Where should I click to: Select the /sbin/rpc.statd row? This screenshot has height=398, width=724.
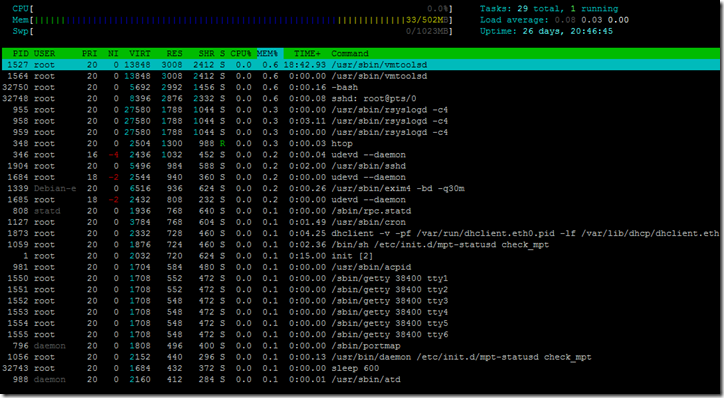pos(361,211)
